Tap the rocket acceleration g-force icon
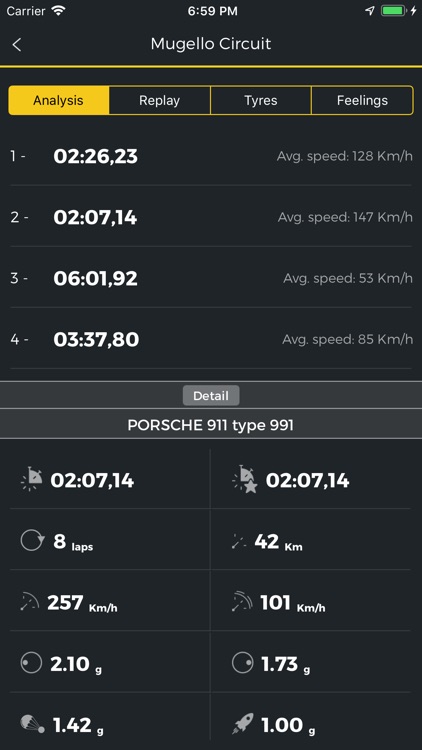The height and width of the screenshot is (750, 422). (243, 724)
